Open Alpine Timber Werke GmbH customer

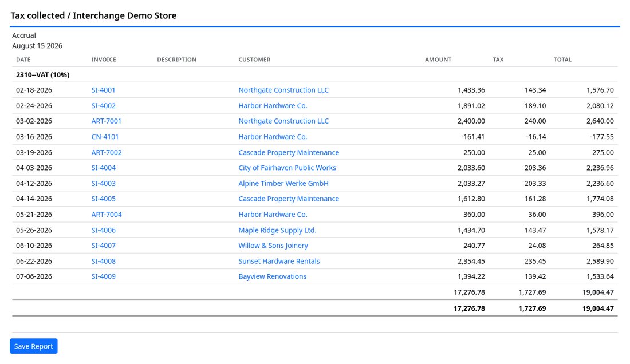coord(283,183)
